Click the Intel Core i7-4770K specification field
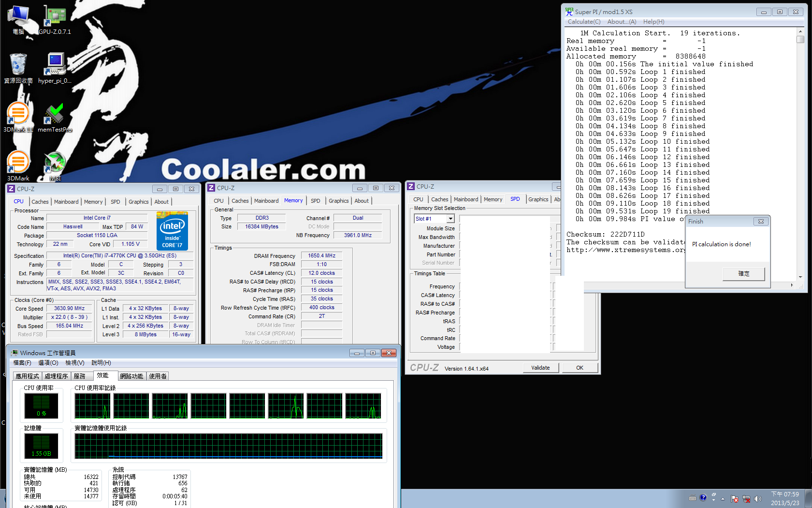Viewport: 812px width, 508px height. pos(120,255)
